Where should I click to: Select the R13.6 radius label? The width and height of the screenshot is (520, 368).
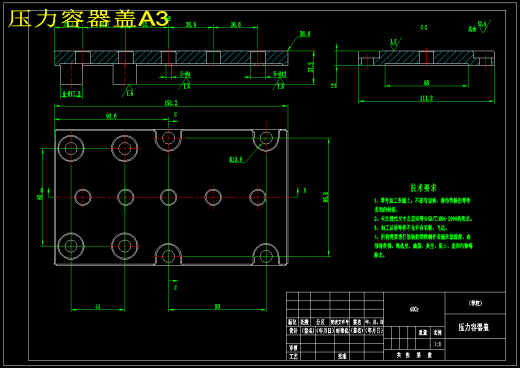click(x=236, y=160)
